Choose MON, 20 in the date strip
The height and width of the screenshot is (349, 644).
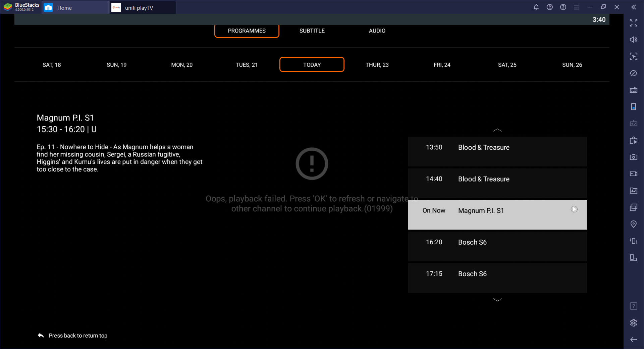coord(182,65)
